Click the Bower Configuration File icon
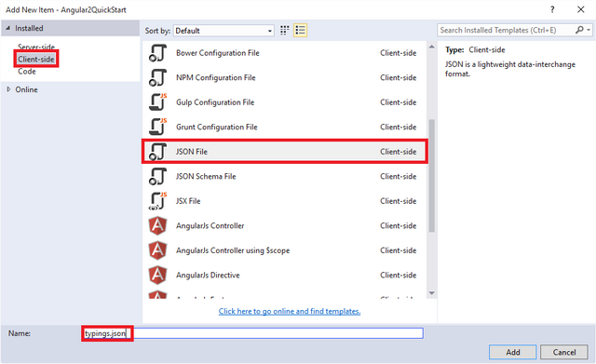Image resolution: width=596 pixels, height=364 pixels. pyautogui.click(x=157, y=53)
